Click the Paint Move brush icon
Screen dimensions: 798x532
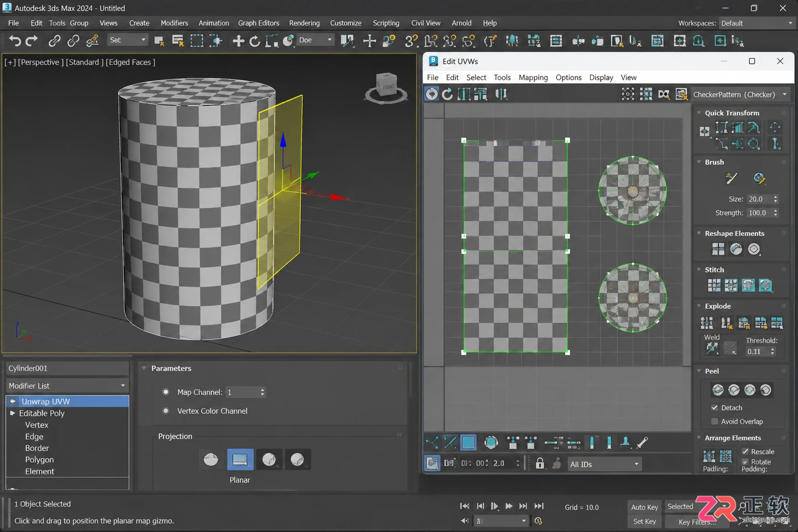(x=731, y=178)
